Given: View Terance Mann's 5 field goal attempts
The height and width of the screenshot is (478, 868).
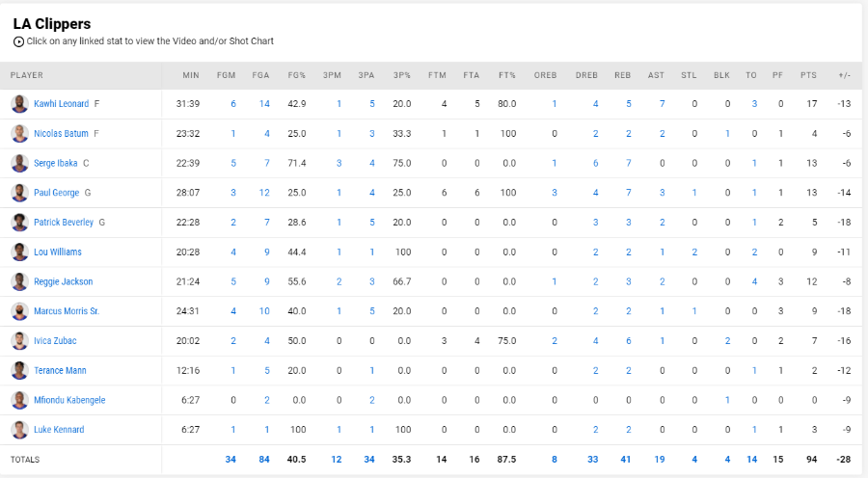Looking at the screenshot, I should tap(267, 370).
